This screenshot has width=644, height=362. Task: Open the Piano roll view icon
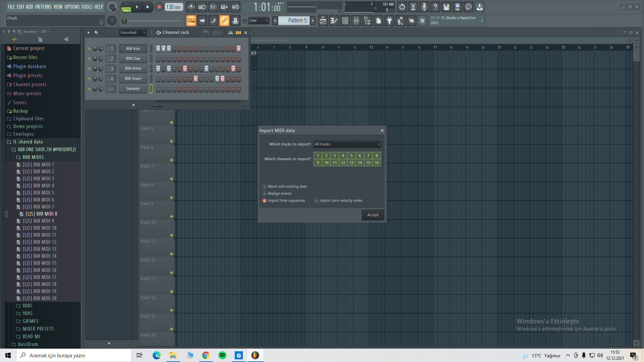[x=334, y=21]
